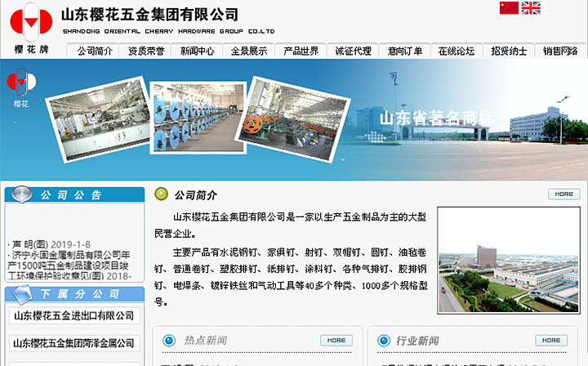Click blue circle icon next to 热点新闻

click(170, 340)
